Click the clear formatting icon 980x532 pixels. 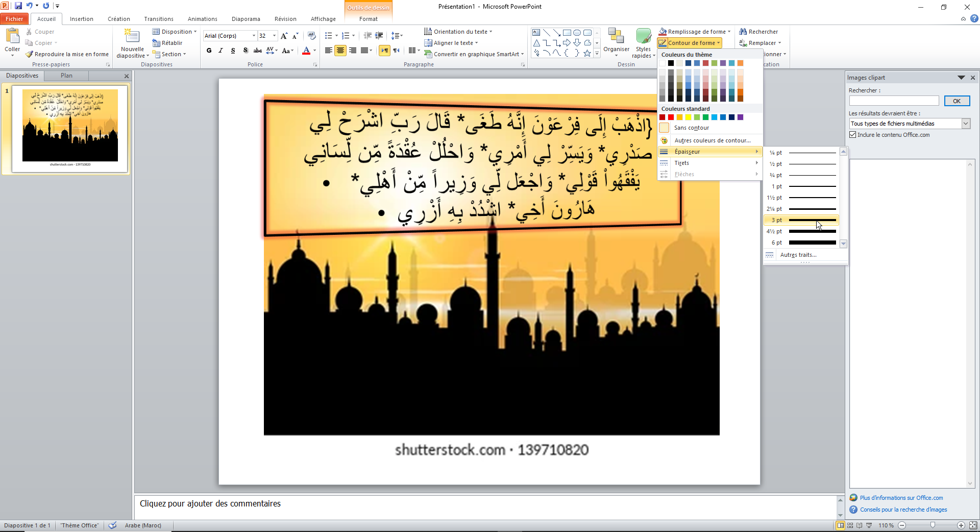point(312,36)
